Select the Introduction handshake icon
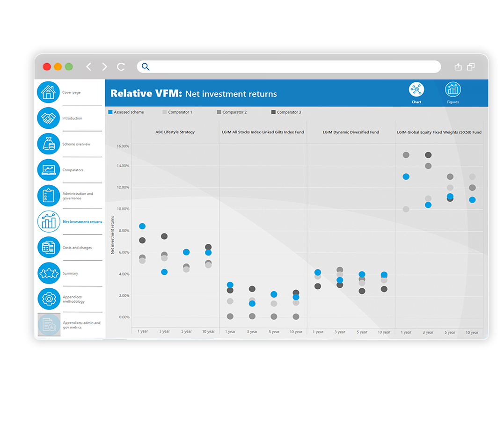Image resolution: width=504 pixels, height=424 pixels. pyautogui.click(x=48, y=118)
